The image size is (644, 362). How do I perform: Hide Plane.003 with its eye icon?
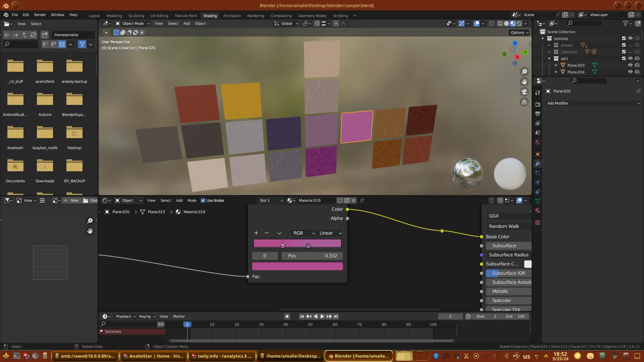pos(630,65)
